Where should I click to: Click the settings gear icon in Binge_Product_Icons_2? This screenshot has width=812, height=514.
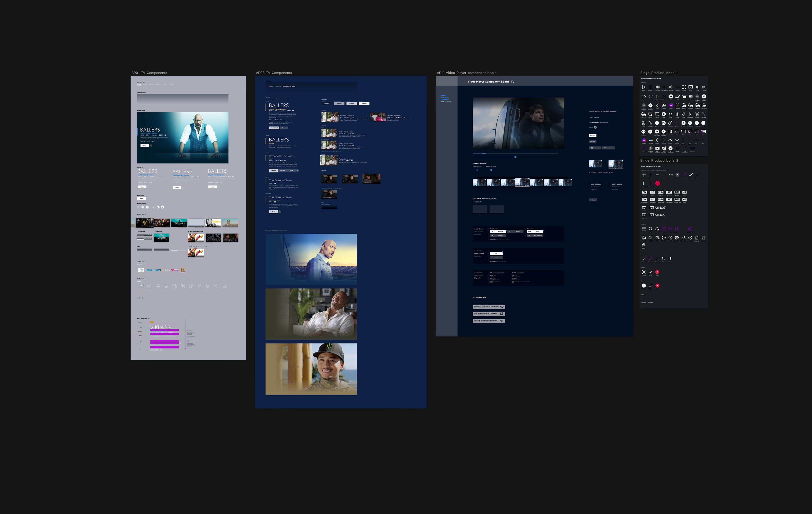click(x=677, y=238)
